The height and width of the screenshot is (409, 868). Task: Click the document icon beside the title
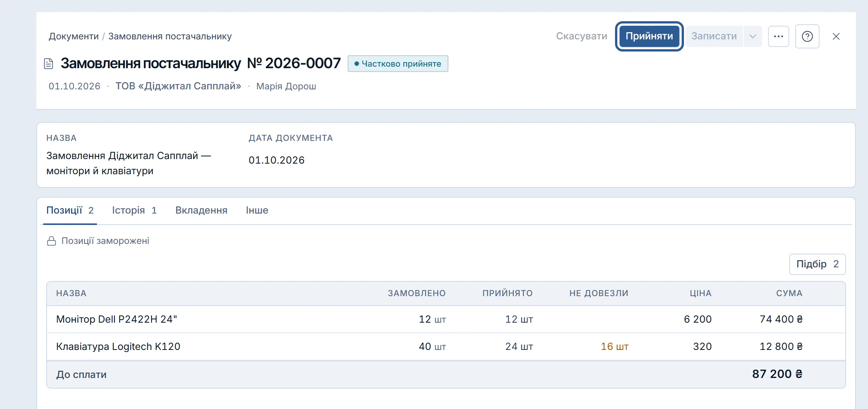click(48, 64)
